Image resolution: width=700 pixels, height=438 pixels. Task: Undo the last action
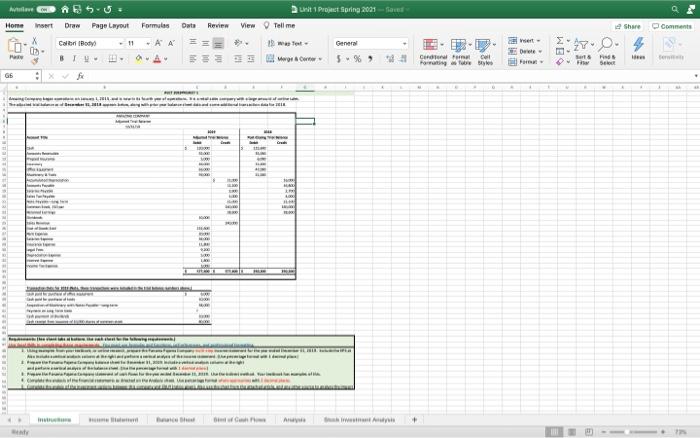pyautogui.click(x=90, y=9)
